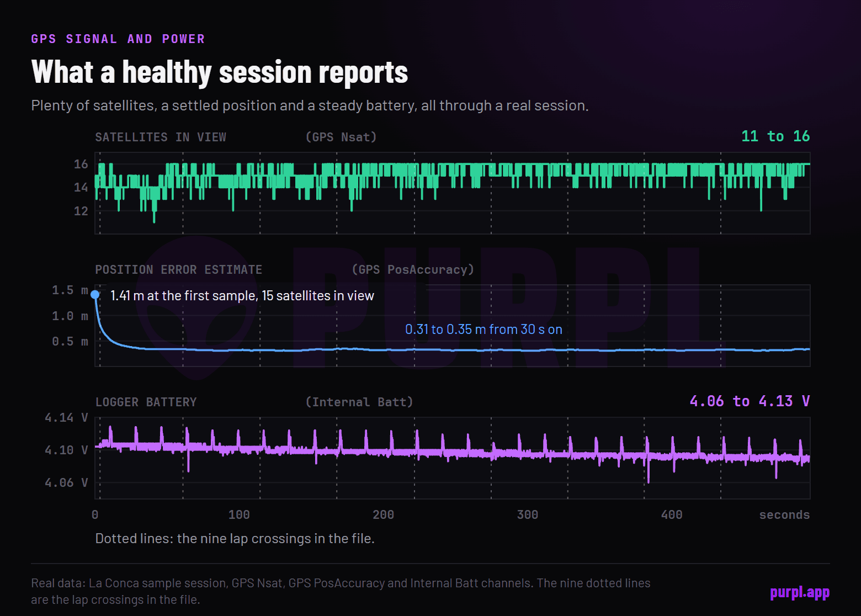Click the '11 to 16' satellite range value
Screen dimensions: 861x616
(775, 136)
